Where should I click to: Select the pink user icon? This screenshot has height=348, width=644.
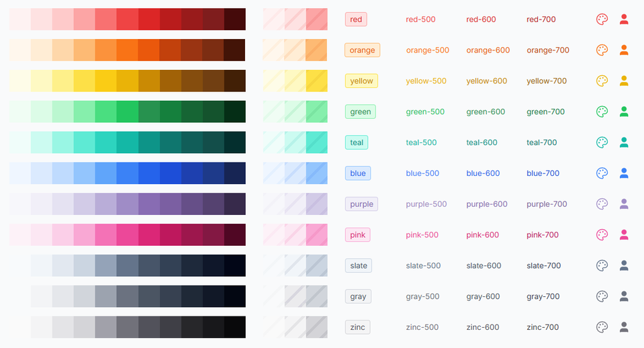coord(624,234)
